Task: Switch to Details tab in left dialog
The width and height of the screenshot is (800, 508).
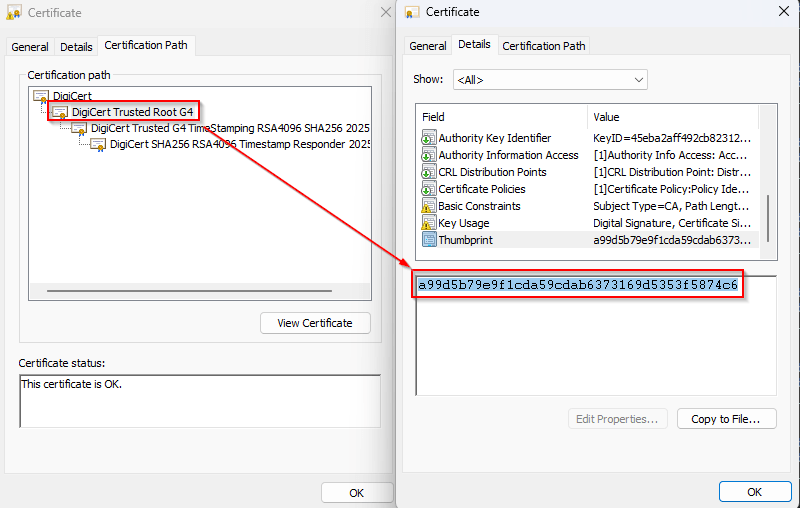Action: pos(76,47)
